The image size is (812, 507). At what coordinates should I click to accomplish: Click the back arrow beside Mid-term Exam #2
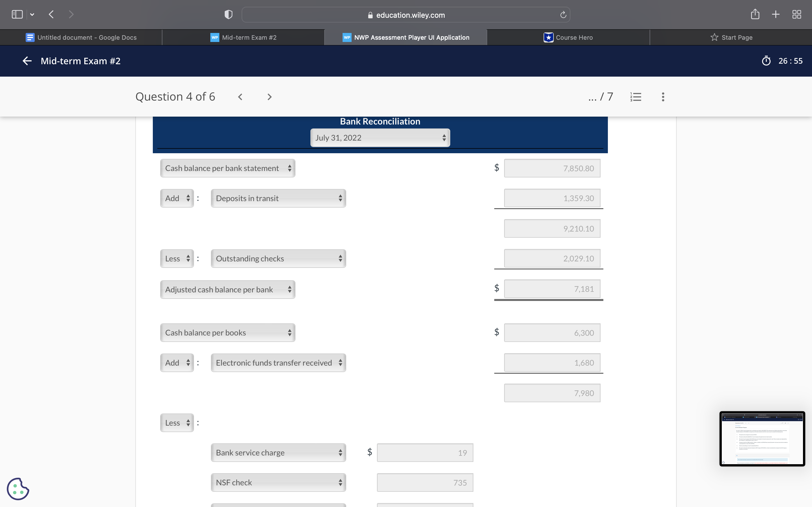(27, 61)
